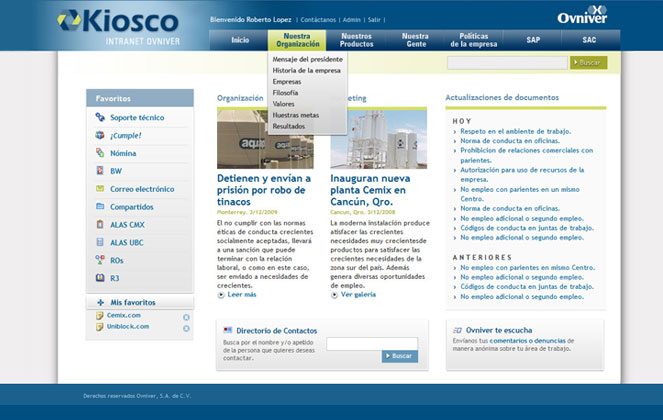
Task: Click the top search input field
Action: pyautogui.click(x=507, y=63)
